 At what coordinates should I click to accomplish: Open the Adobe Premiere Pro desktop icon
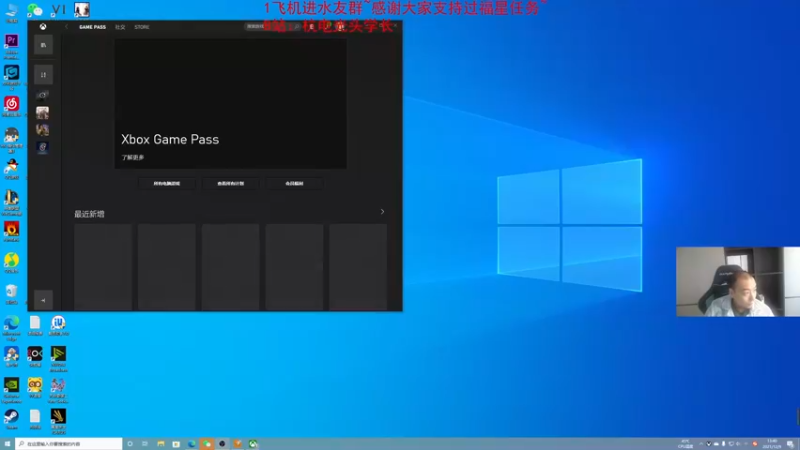pyautogui.click(x=11, y=45)
